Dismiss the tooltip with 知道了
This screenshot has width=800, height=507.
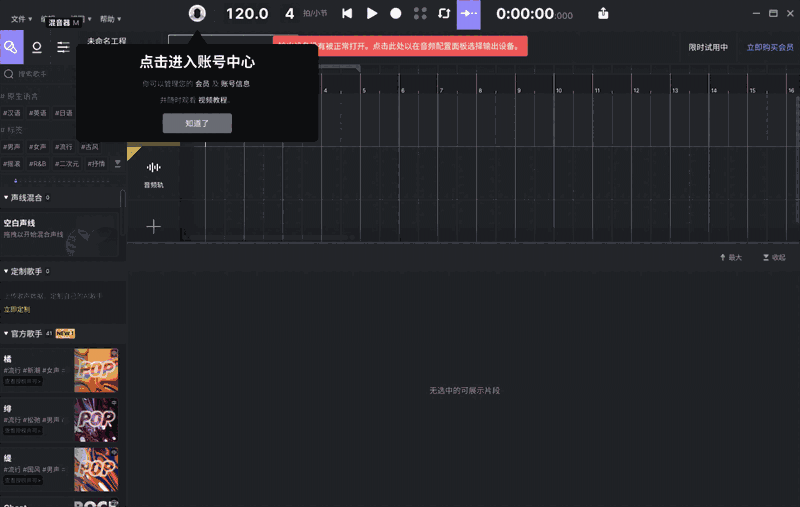[x=197, y=123]
